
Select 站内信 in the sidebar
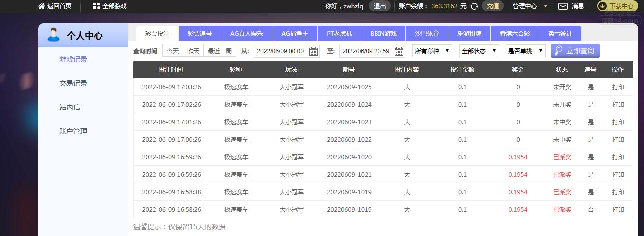point(70,107)
